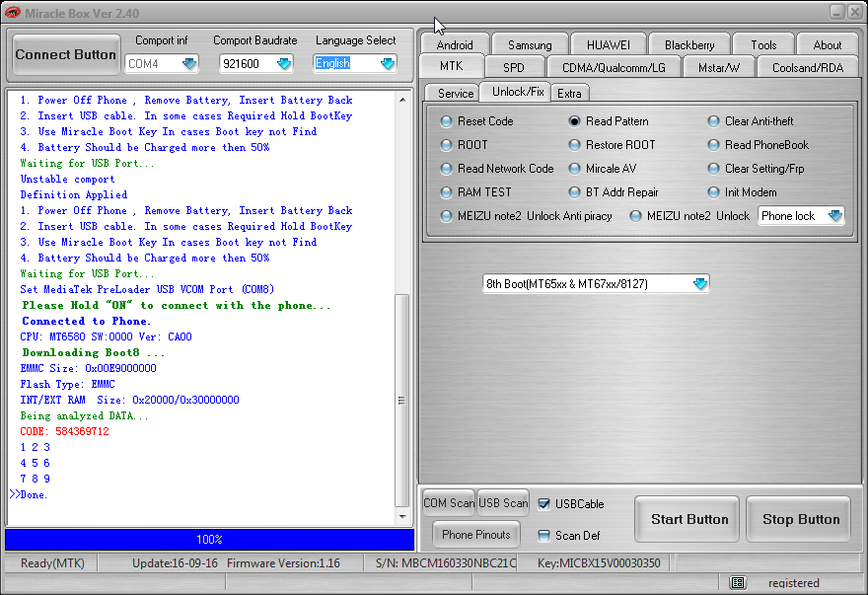Click the Connected to Phone. log line
868x595 pixels.
86,321
